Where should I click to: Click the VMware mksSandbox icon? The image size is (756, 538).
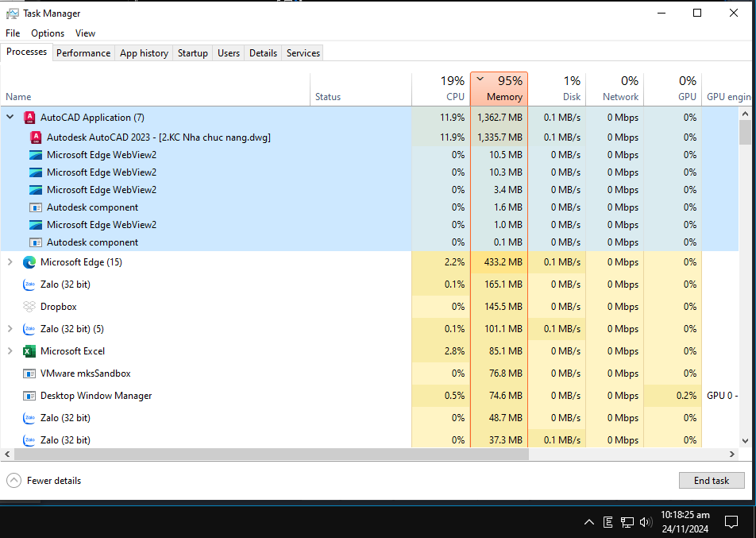coord(29,374)
